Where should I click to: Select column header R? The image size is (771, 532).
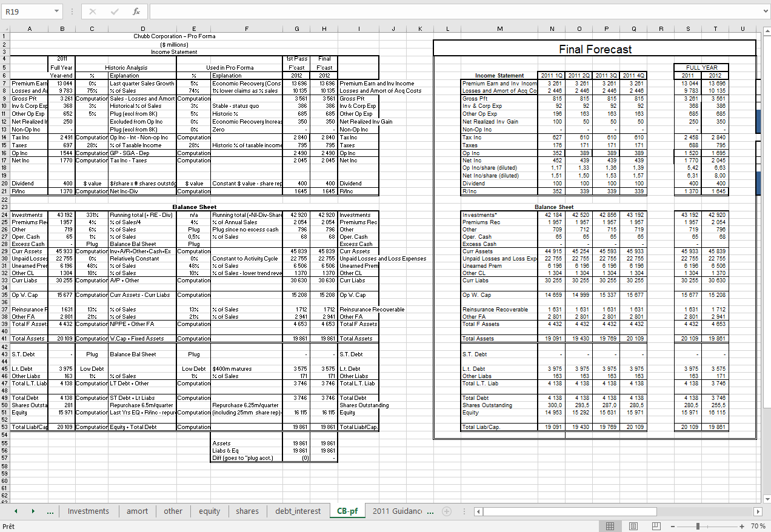[x=661, y=28]
